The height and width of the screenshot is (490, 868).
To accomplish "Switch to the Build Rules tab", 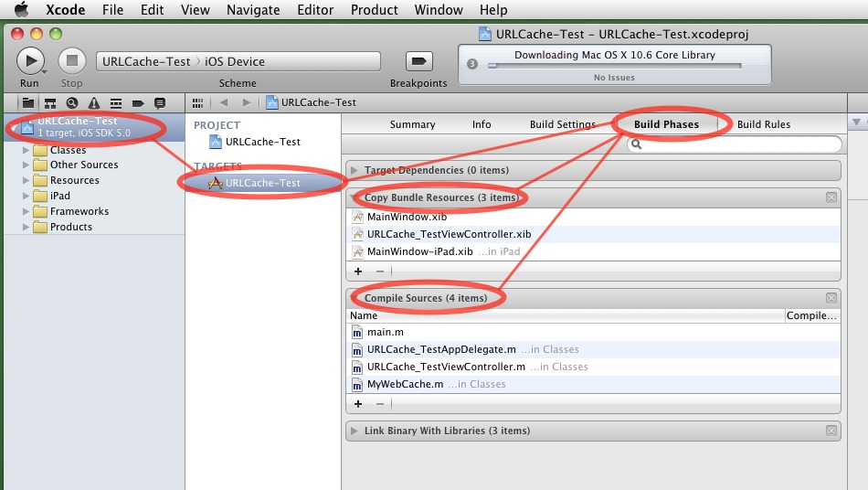I will 763,124.
